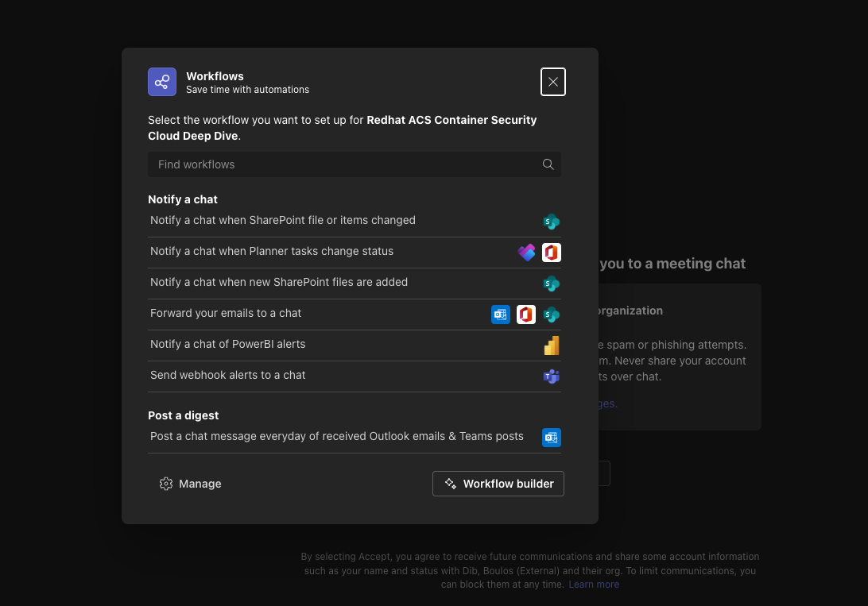Click Teams icon on webhook alerts row
Viewport: 868px width, 606px height.
tap(551, 376)
